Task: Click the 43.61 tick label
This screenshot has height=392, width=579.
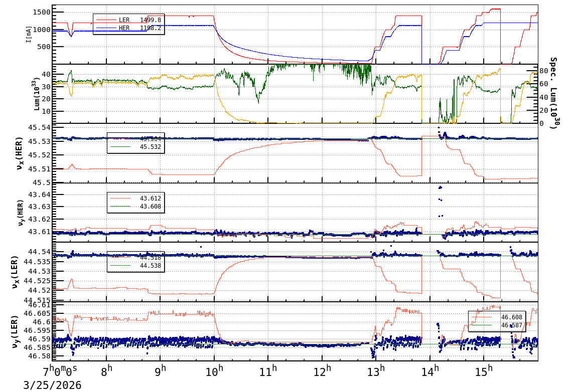Action: (x=40, y=232)
